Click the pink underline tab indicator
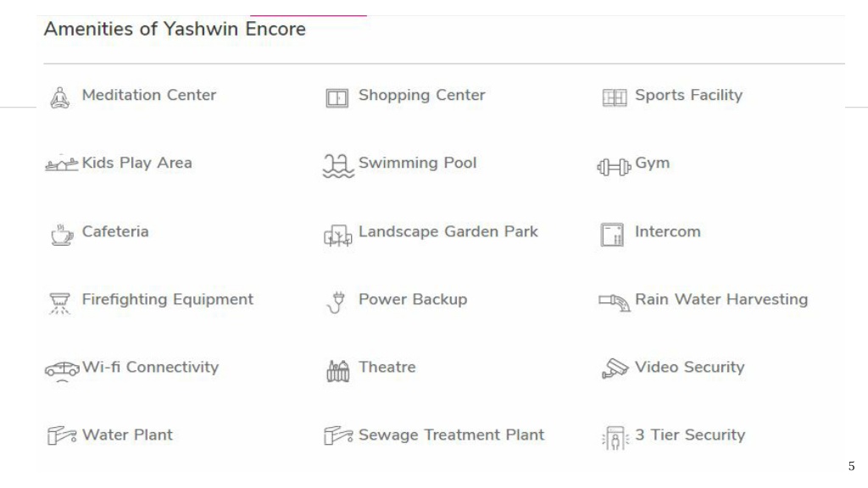Screen dimensions: 868x488 pos(309,15)
